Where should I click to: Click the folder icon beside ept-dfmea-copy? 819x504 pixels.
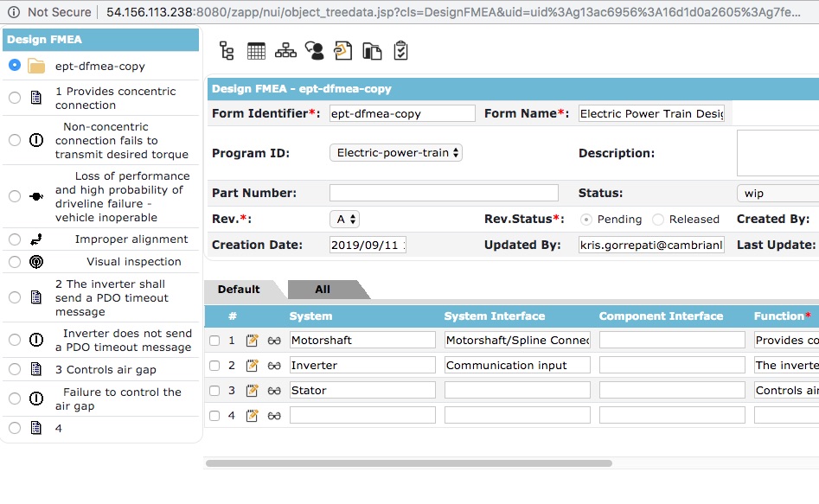(x=36, y=67)
